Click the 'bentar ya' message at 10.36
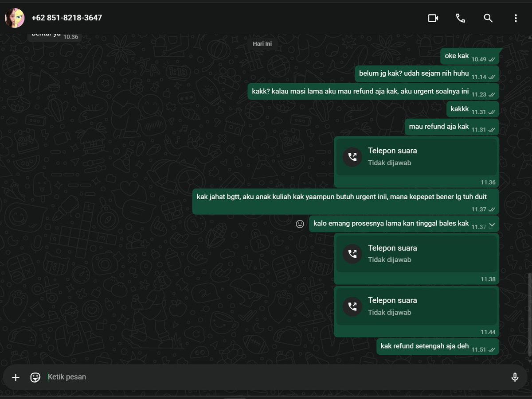The image size is (532, 399). pyautogui.click(x=55, y=35)
